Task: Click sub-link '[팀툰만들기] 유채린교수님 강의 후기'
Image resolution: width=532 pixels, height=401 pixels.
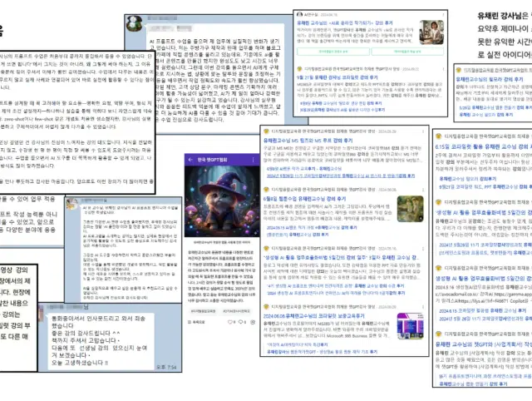Action: (298, 235)
